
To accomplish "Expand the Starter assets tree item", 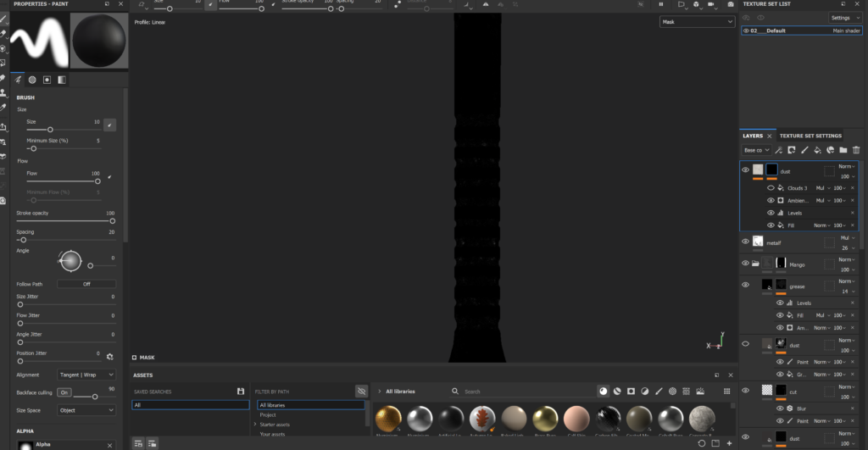I will point(255,425).
